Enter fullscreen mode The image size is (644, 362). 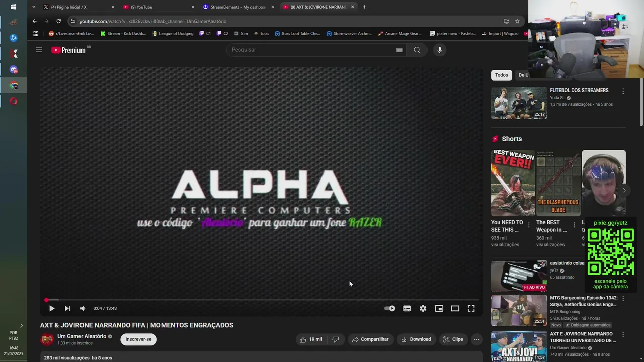point(471,308)
